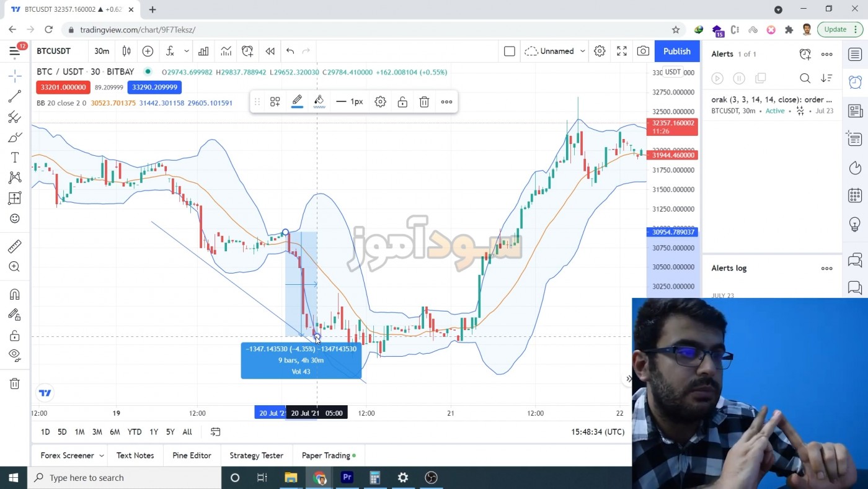Click the Publish button
Viewport: 868px width, 489px height.
[x=677, y=52]
